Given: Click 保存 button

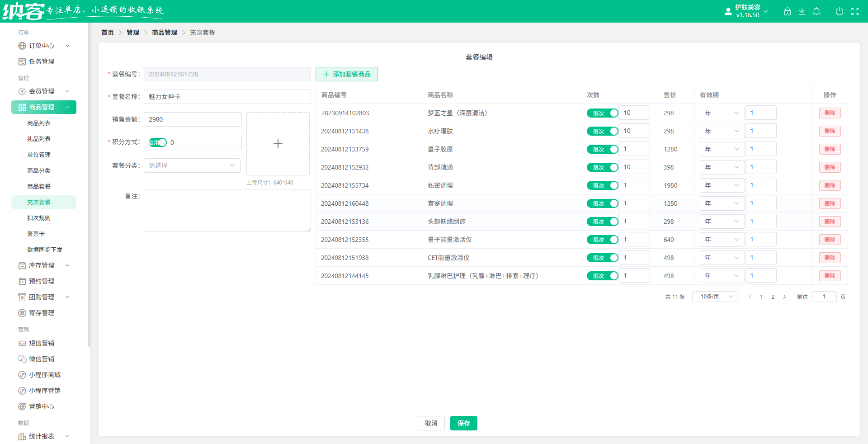Looking at the screenshot, I should 464,423.
